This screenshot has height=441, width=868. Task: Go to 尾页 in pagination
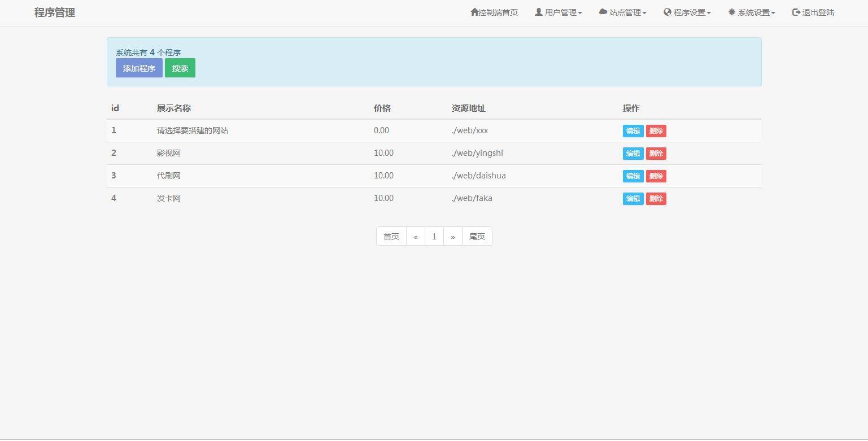click(x=477, y=236)
